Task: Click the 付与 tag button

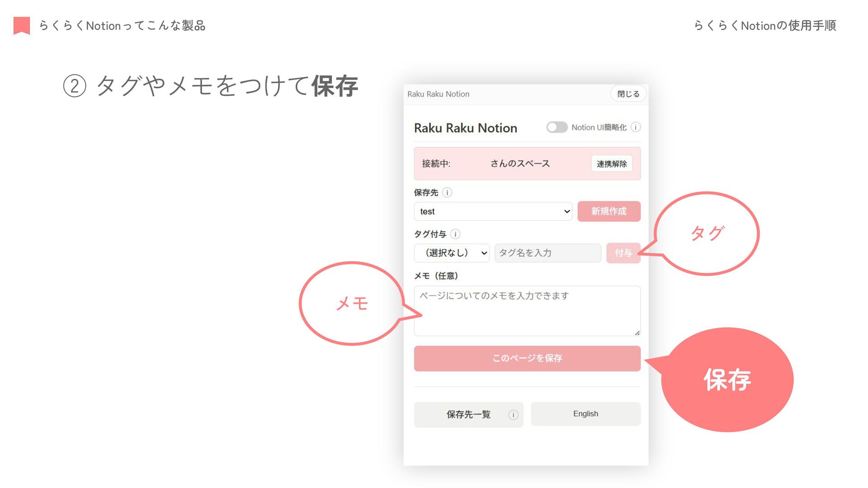Action: pos(623,253)
